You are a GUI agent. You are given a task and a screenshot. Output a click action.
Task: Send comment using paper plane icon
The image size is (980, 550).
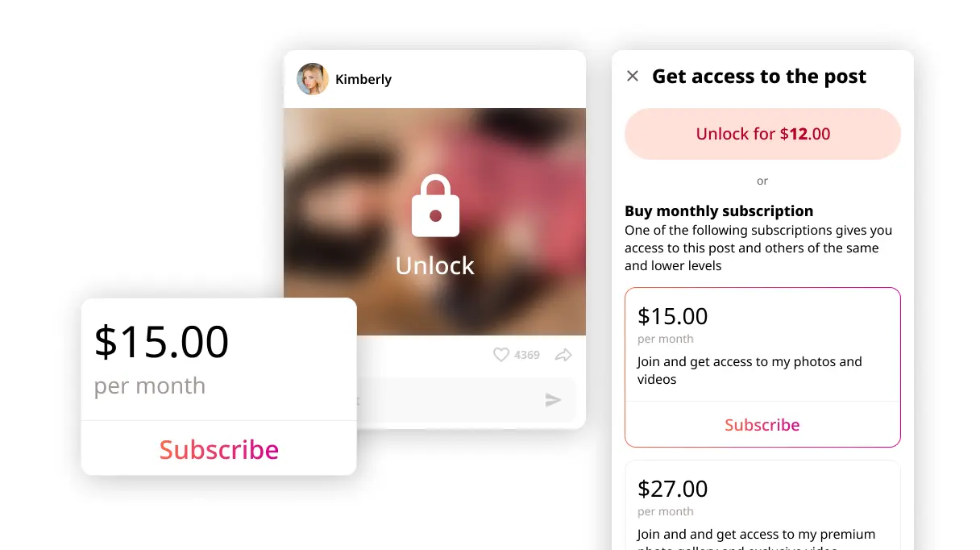pos(553,400)
